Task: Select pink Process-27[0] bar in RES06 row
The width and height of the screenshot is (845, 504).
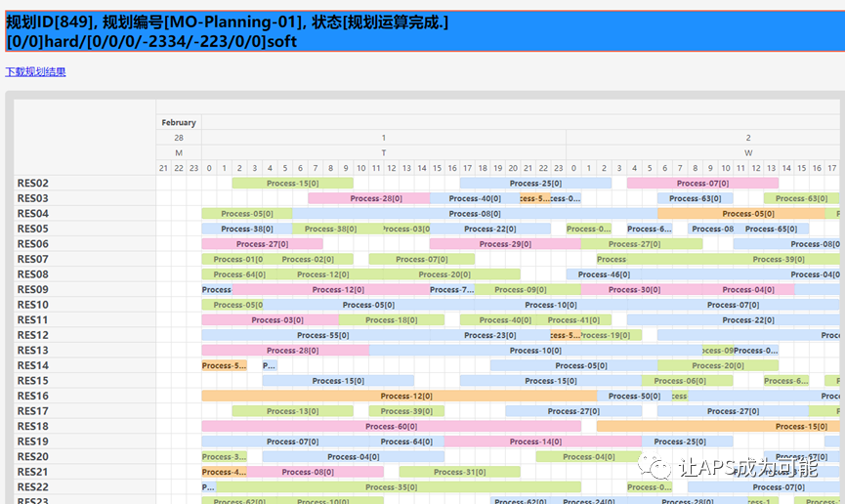Action: pos(263,243)
